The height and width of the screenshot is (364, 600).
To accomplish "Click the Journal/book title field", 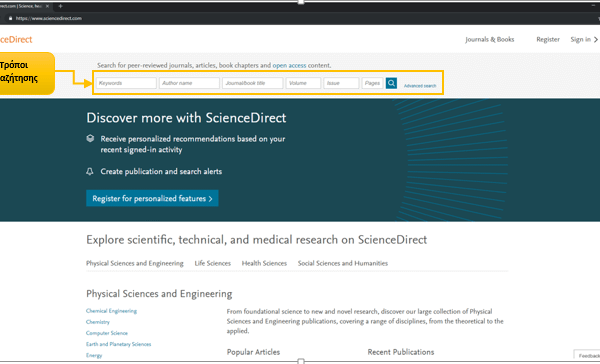I will [253, 83].
